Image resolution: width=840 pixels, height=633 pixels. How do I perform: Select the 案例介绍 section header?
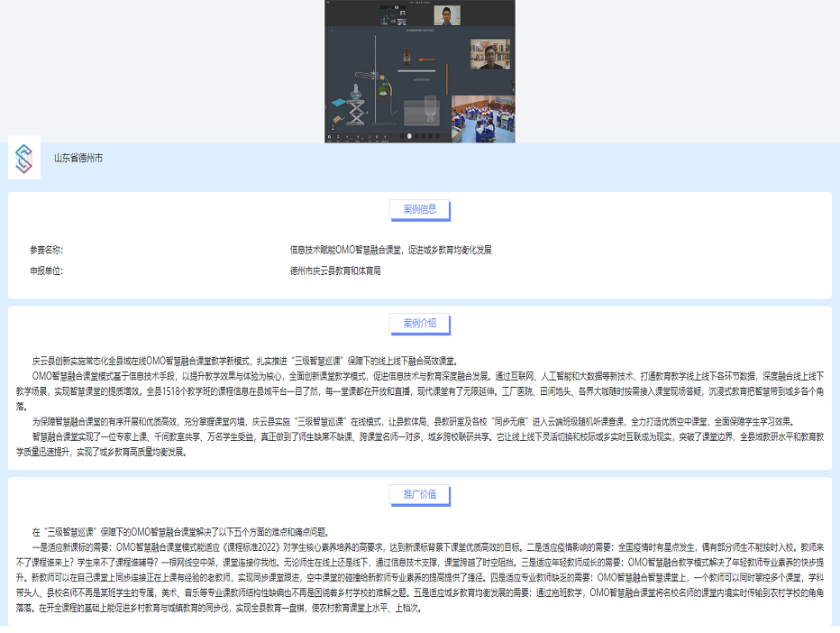(419, 323)
